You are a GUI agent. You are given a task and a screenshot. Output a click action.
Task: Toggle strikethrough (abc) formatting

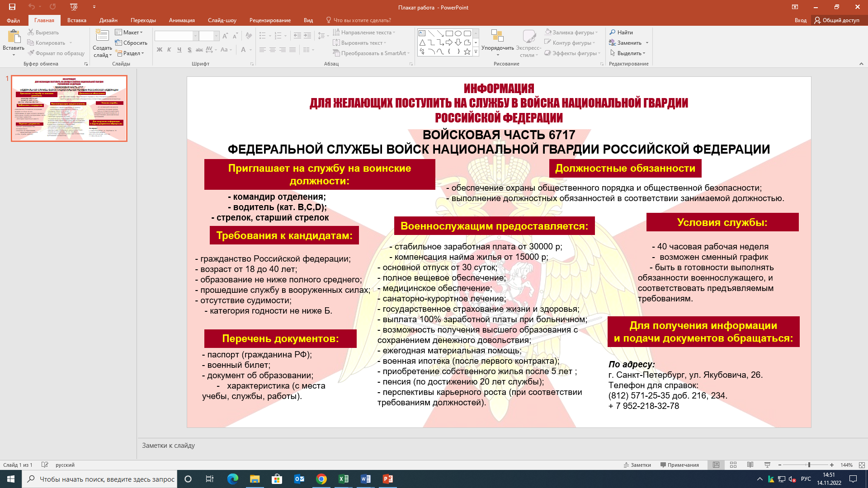(199, 50)
